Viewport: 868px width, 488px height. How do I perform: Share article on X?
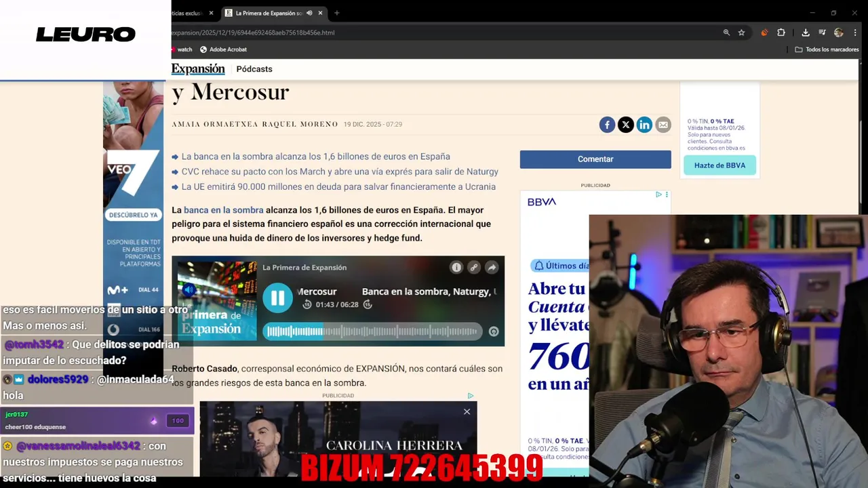(626, 125)
